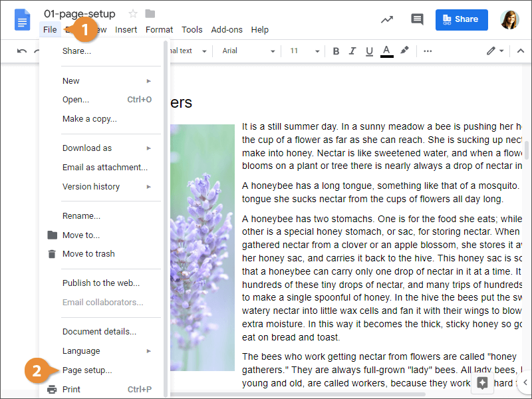Click the Google Docs home logo
The height and width of the screenshot is (399, 532).
pos(22,20)
